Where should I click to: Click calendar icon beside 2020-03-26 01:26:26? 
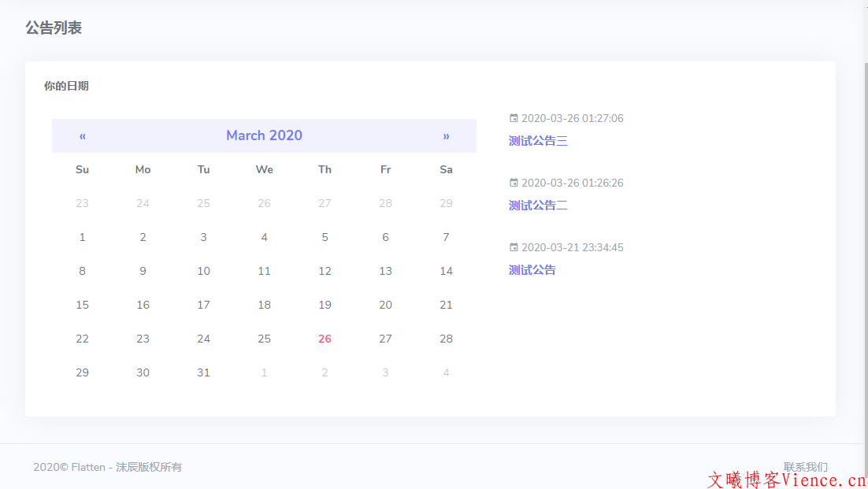[514, 183]
